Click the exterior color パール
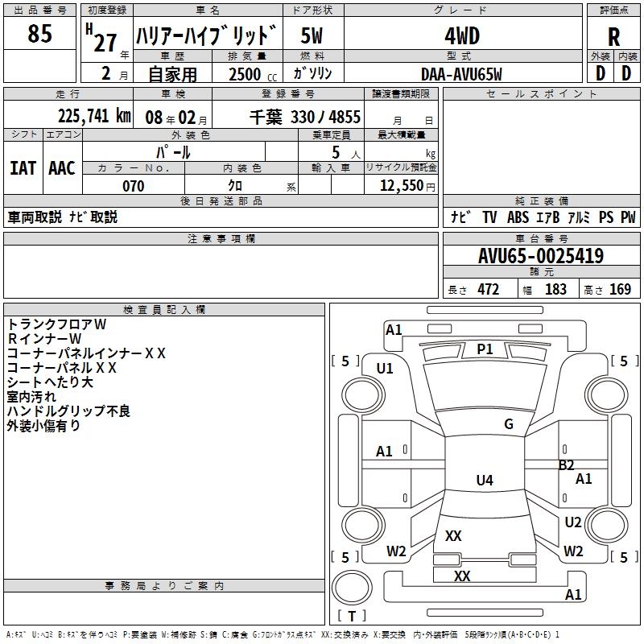 (x=173, y=152)
